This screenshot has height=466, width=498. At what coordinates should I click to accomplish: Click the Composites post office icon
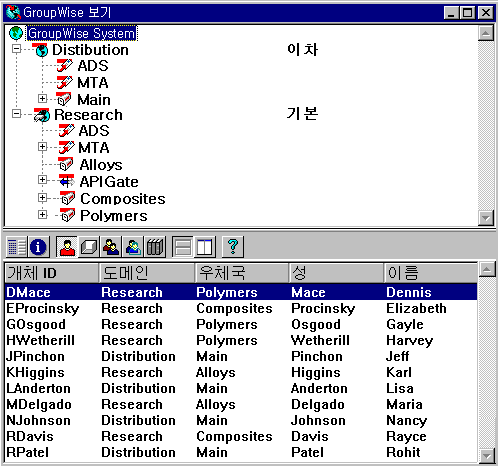[x=68, y=198]
